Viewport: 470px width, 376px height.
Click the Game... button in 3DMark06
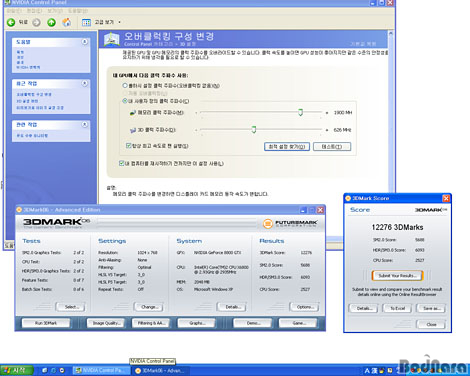298,323
